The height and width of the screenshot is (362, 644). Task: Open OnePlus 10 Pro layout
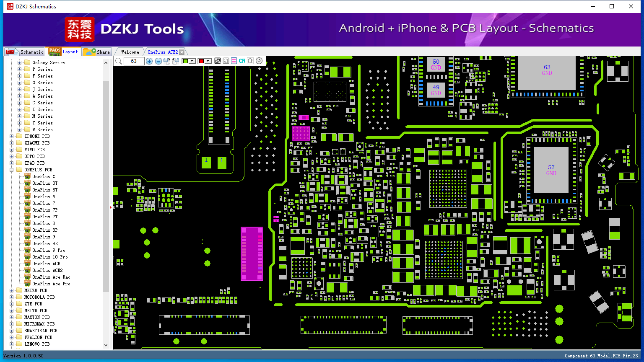tap(50, 257)
